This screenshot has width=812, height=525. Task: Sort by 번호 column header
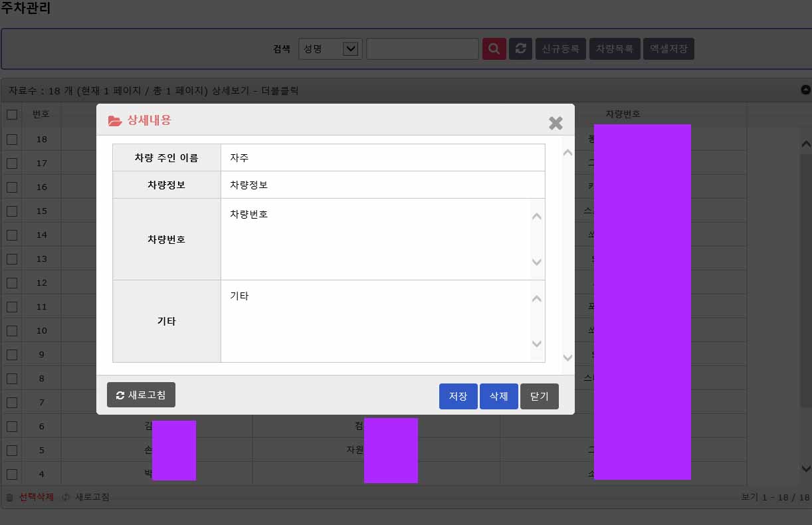click(x=41, y=114)
